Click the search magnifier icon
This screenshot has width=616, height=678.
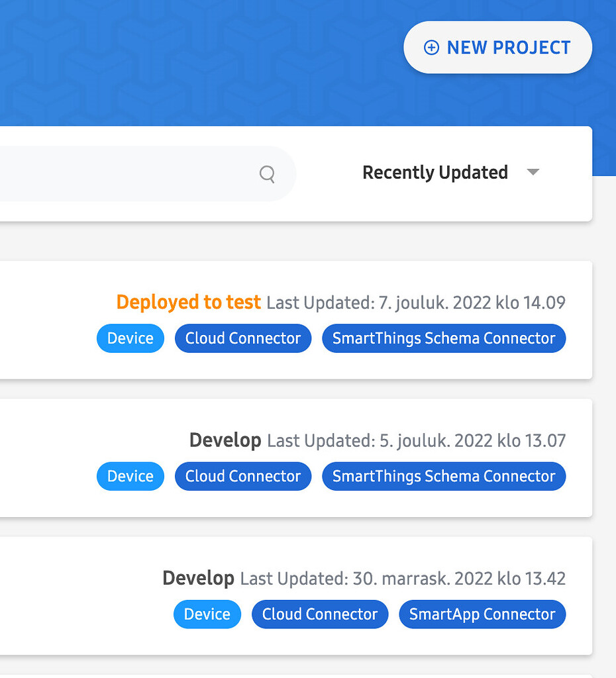coord(267,174)
